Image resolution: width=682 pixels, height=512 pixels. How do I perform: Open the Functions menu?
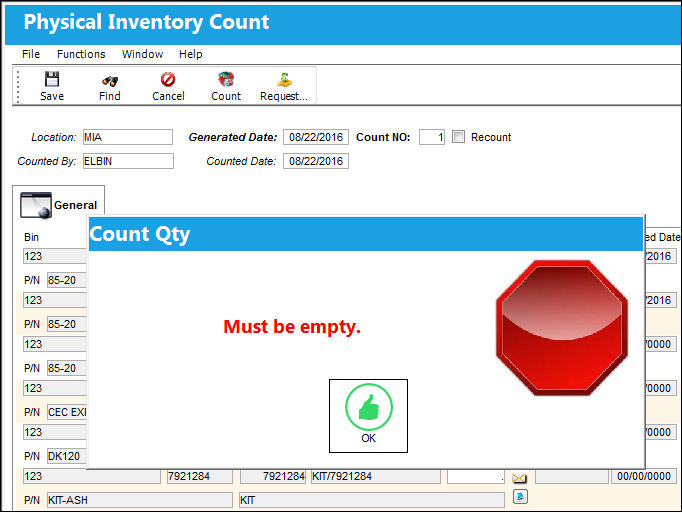[x=81, y=54]
